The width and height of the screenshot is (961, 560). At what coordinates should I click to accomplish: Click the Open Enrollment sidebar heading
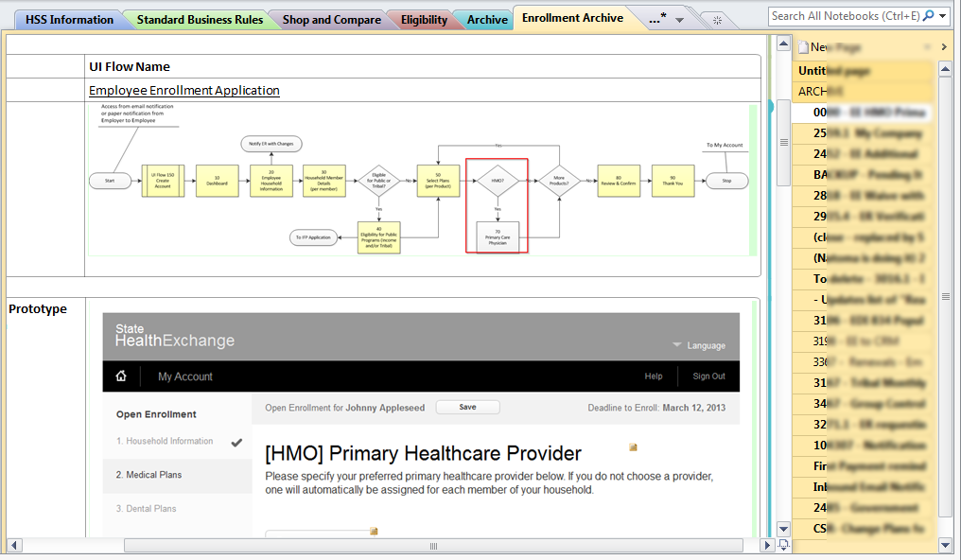156,414
